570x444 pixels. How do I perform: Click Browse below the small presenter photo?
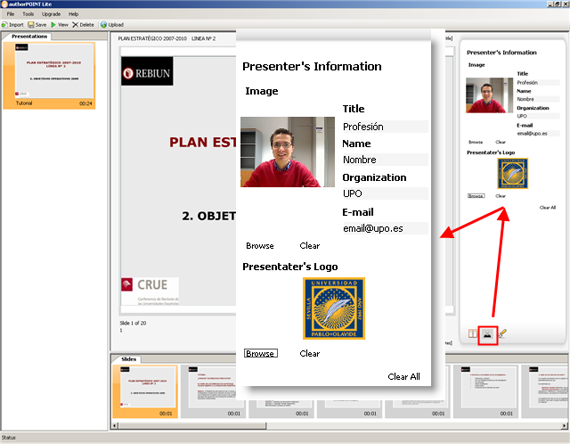click(475, 142)
